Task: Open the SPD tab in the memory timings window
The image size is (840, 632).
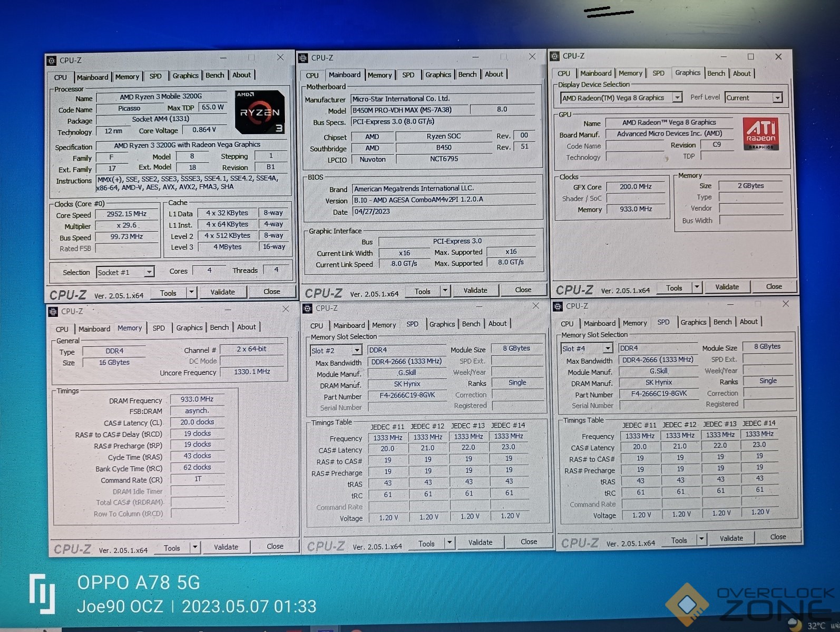Action: point(159,328)
